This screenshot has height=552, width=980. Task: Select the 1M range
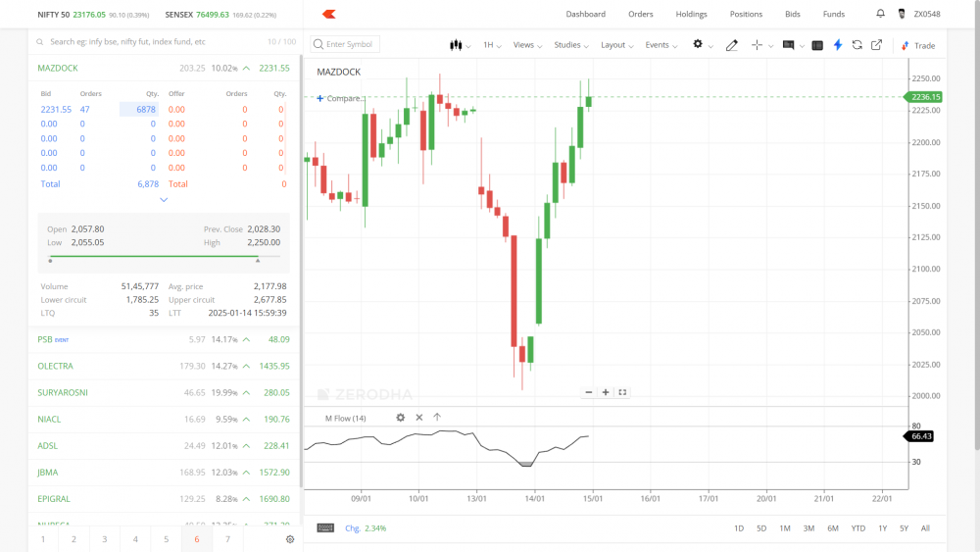pyautogui.click(x=785, y=528)
